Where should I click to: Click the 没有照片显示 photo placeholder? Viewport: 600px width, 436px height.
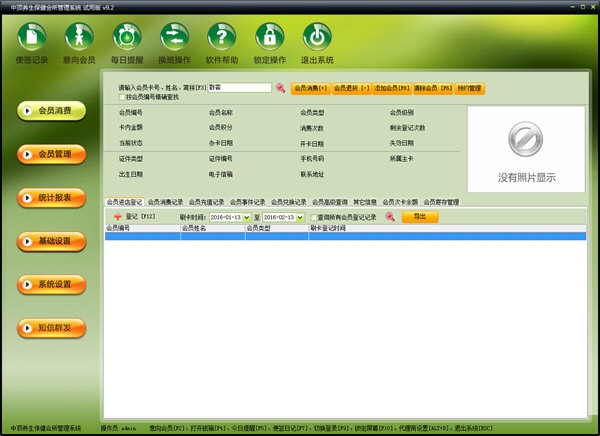(526, 149)
